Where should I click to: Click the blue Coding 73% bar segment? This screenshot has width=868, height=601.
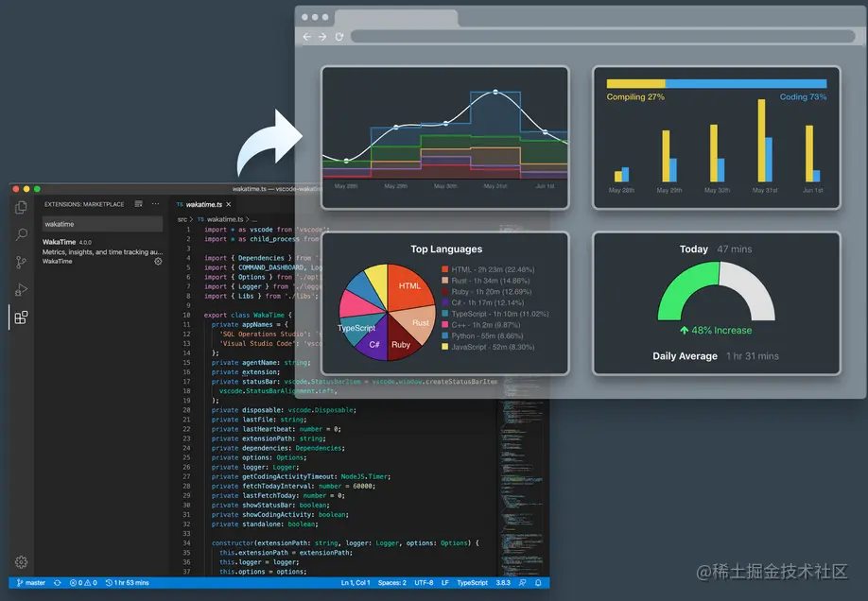point(746,83)
